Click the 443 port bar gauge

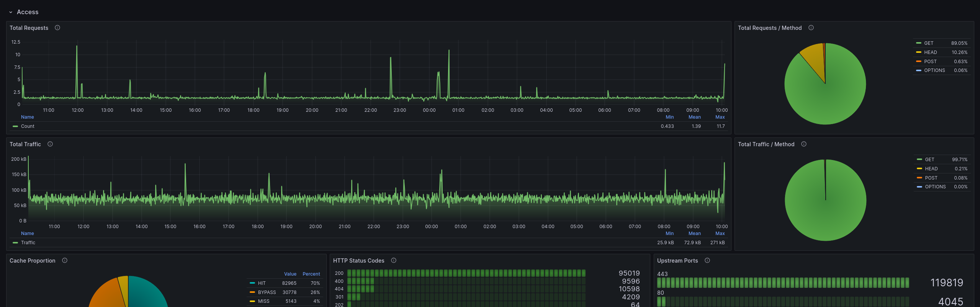(783, 283)
